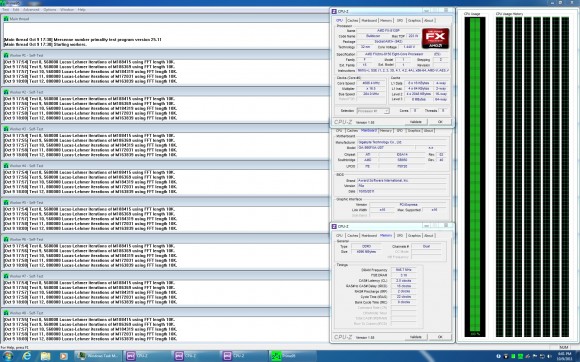The height and width of the screenshot is (362, 580).
Task: Click the CAS# Latency (CL) value
Action: (x=403, y=281)
